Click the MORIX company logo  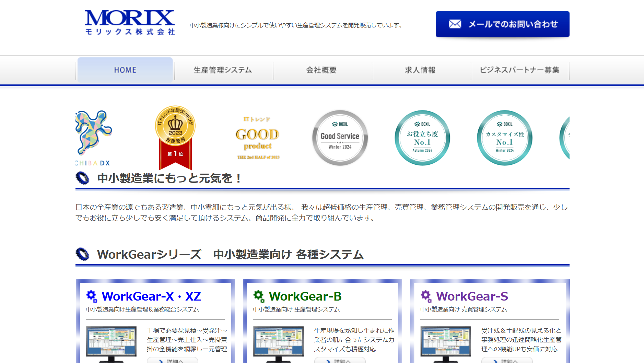point(130,23)
